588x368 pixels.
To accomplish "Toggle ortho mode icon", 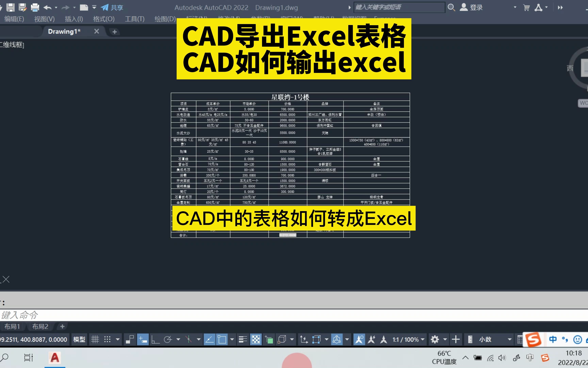I will (155, 339).
